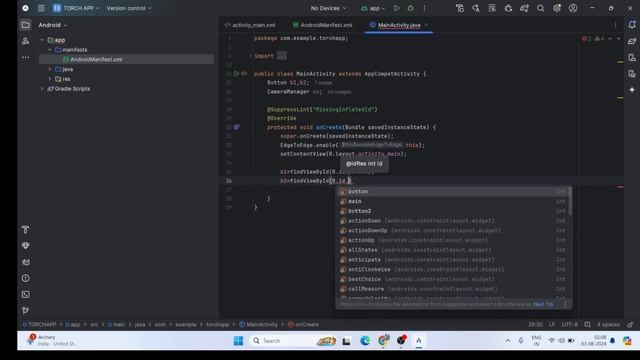Open the taskbar clock and date
The height and width of the screenshot is (360, 640).
(x=593, y=340)
